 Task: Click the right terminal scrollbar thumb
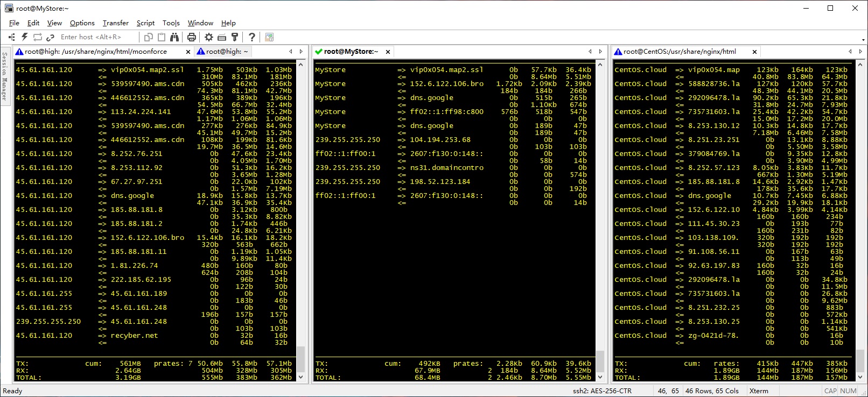(860, 360)
